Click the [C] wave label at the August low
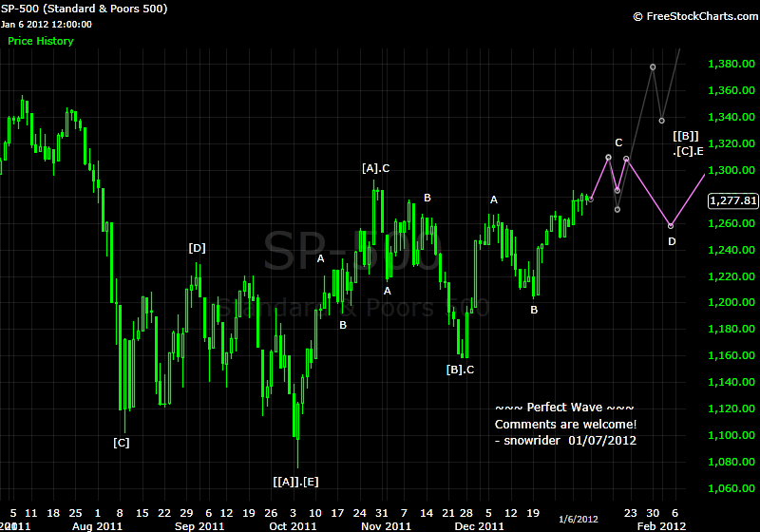Viewport: 760px width, 532px height. pos(122,443)
